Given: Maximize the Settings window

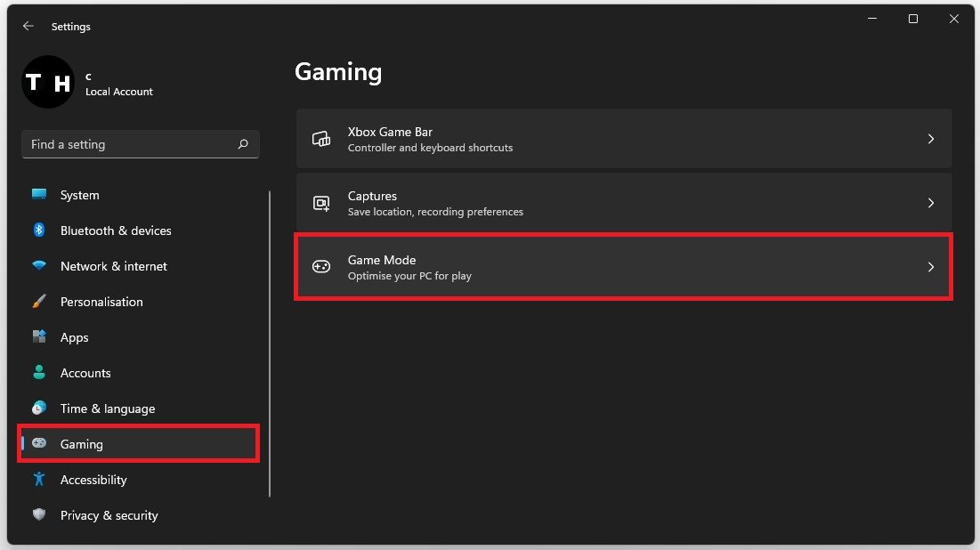Looking at the screenshot, I should [x=913, y=19].
